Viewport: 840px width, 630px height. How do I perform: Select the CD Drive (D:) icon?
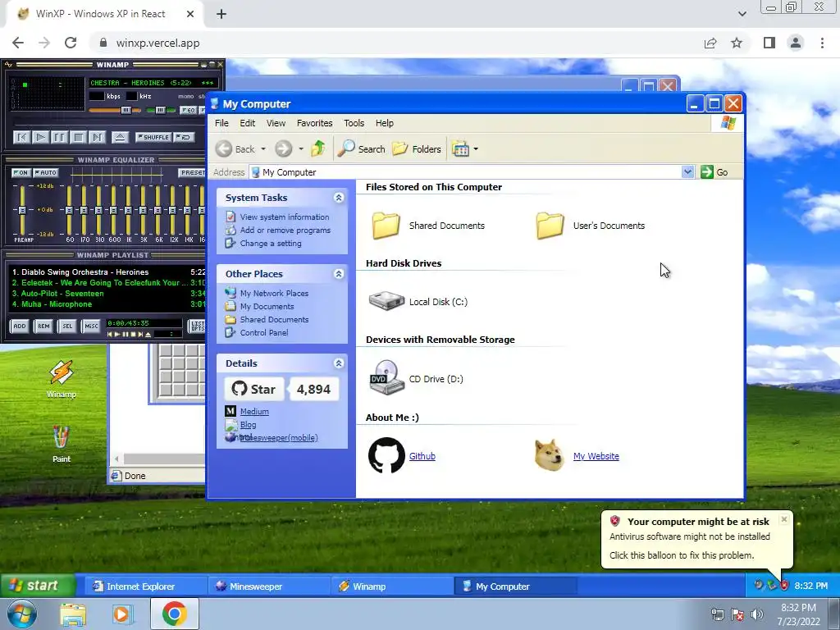click(387, 377)
